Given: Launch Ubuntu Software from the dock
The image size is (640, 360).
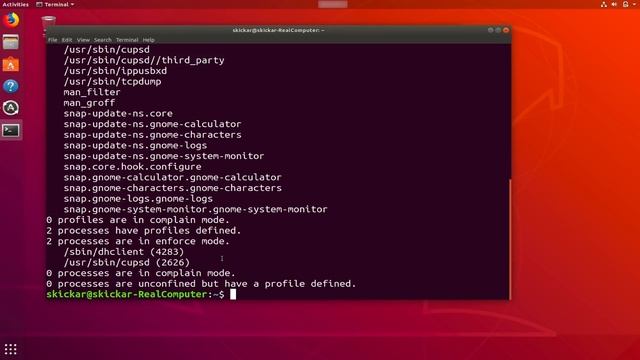Looking at the screenshot, I should (11, 64).
